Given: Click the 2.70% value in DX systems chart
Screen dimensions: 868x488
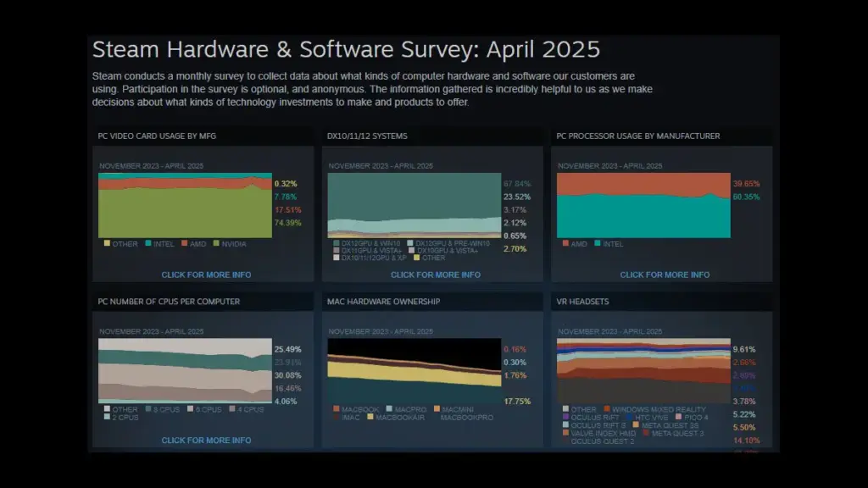Looking at the screenshot, I should point(515,248).
